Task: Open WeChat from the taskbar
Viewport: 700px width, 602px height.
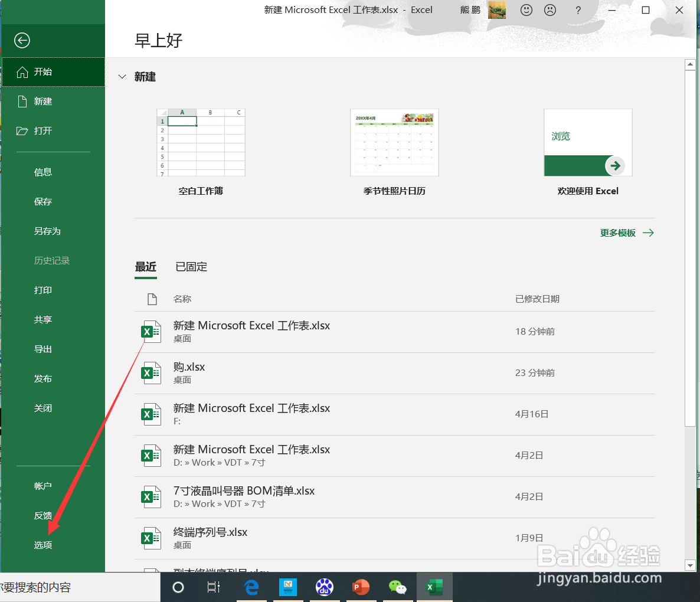Action: point(398,587)
